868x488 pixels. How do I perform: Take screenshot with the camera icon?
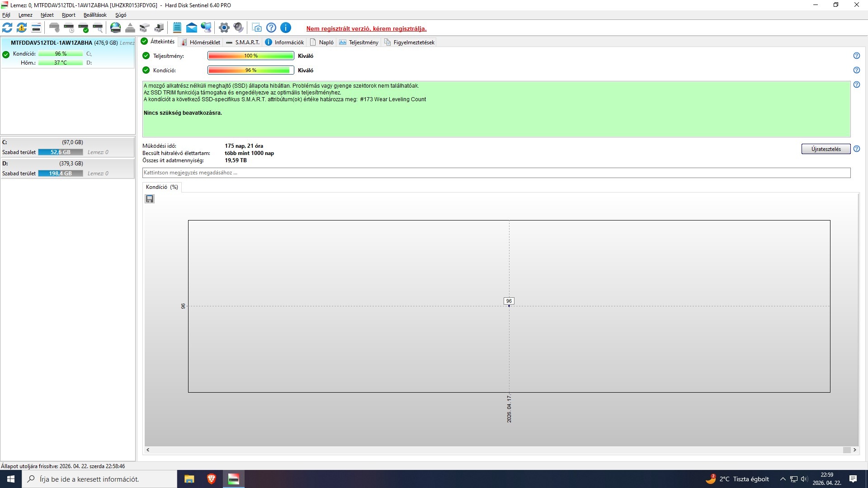257,28
